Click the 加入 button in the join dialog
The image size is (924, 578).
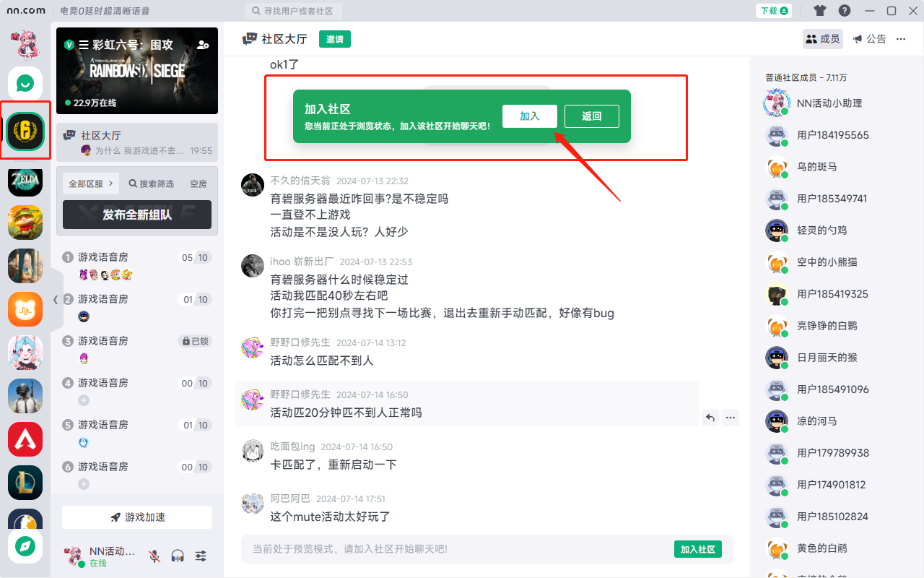tap(529, 116)
